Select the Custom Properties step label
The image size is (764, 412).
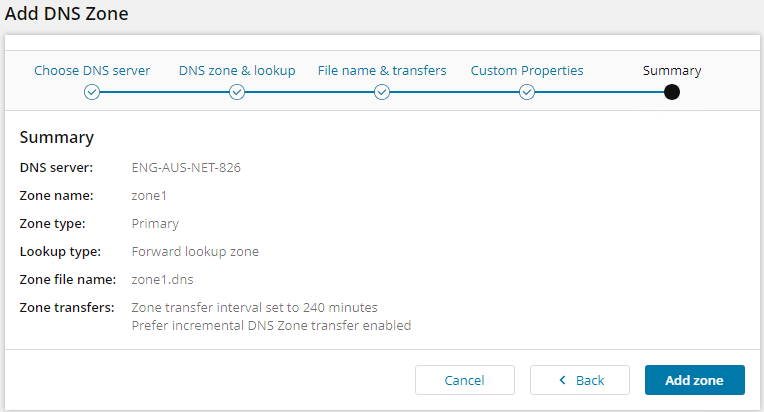[527, 71]
